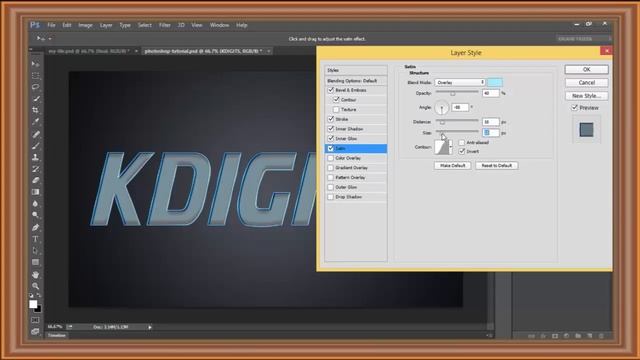The image size is (640, 360).
Task: Click the Make Default button
Action: click(x=452, y=165)
